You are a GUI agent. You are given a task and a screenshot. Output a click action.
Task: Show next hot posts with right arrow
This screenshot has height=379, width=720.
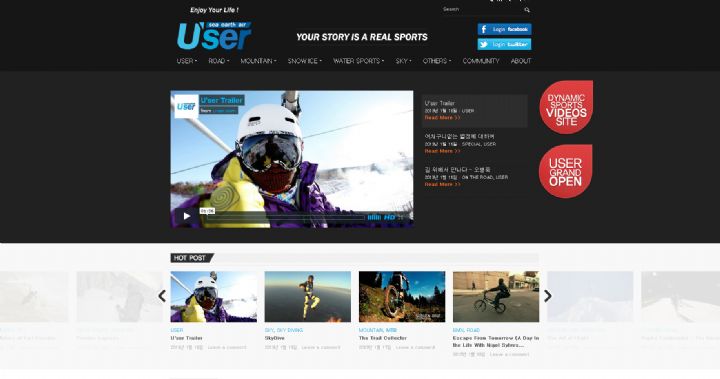(x=547, y=296)
